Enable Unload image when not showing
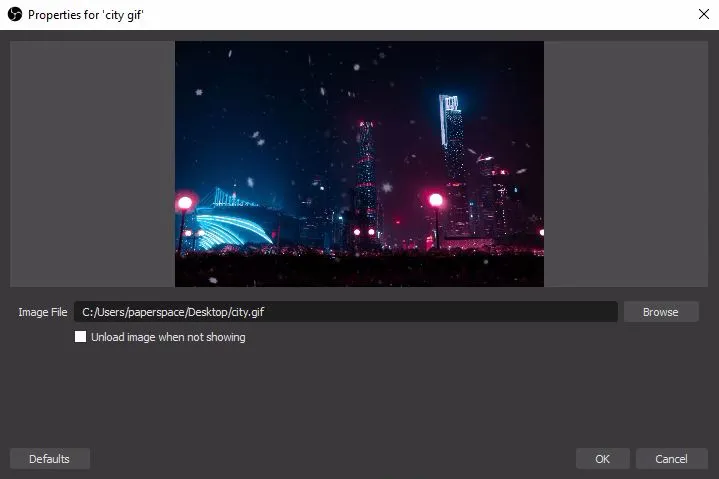The image size is (719, 479). click(x=80, y=337)
